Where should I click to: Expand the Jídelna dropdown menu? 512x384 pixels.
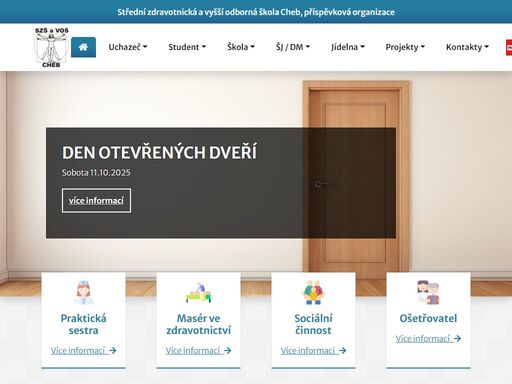(348, 47)
